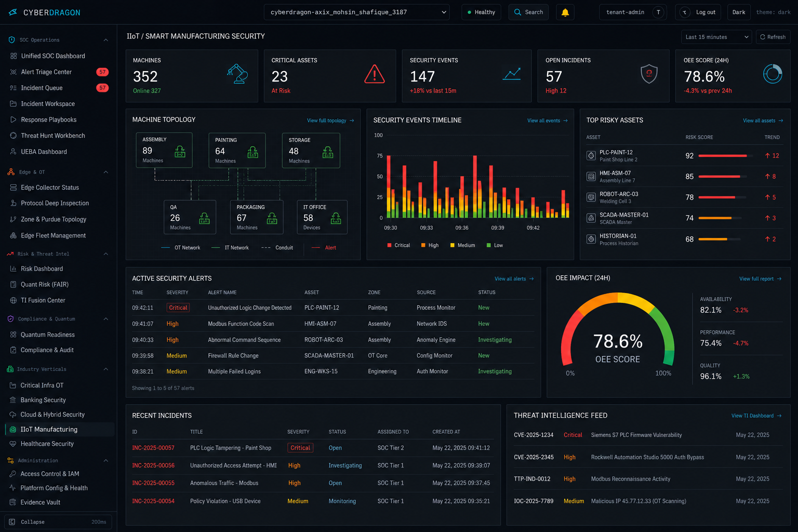
Task: Click the Packaging node machine icon
Action: click(272, 218)
